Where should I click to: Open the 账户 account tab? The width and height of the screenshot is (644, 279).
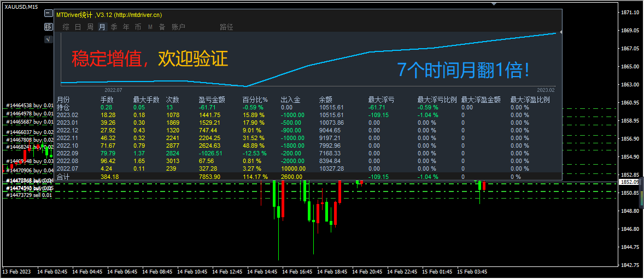click(178, 27)
